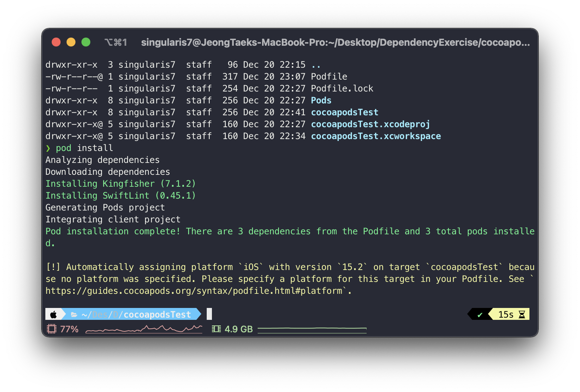The image size is (580, 392).
Task: Click the yellow minimize window button
Action: click(x=71, y=42)
